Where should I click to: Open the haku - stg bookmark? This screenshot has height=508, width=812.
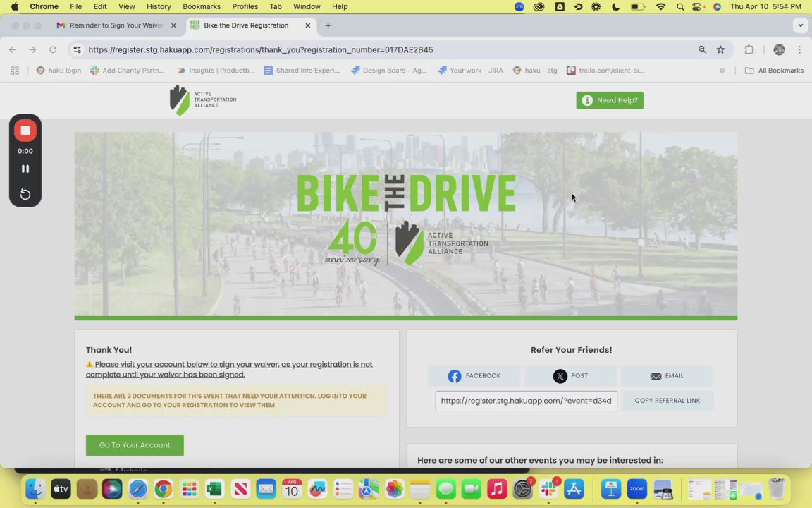coord(535,71)
